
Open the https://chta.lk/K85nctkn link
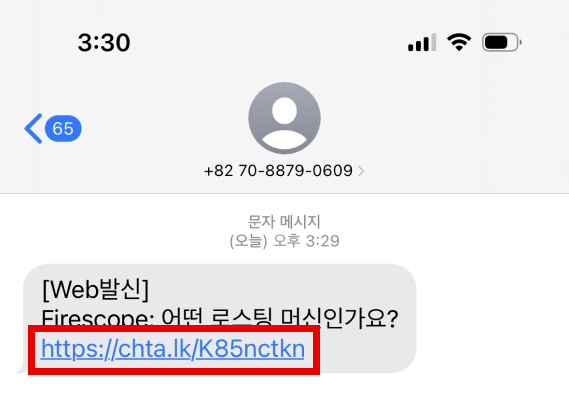[x=173, y=349]
